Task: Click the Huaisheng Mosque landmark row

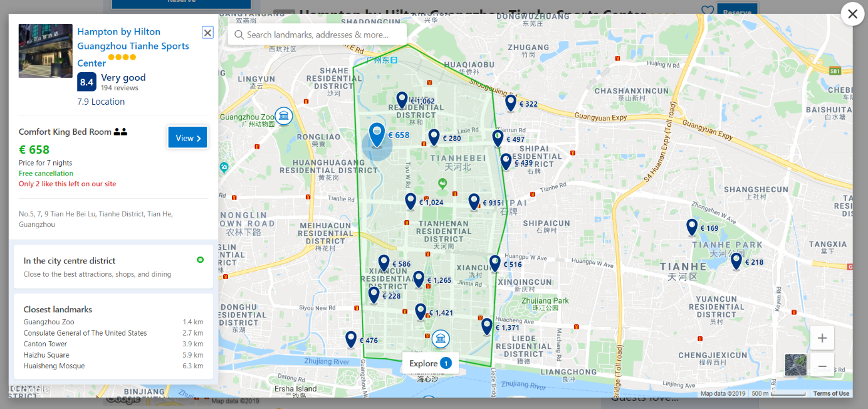Action: tap(113, 366)
